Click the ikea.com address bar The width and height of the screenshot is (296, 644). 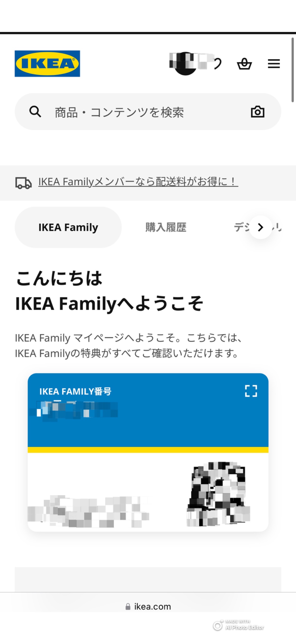tap(148, 606)
